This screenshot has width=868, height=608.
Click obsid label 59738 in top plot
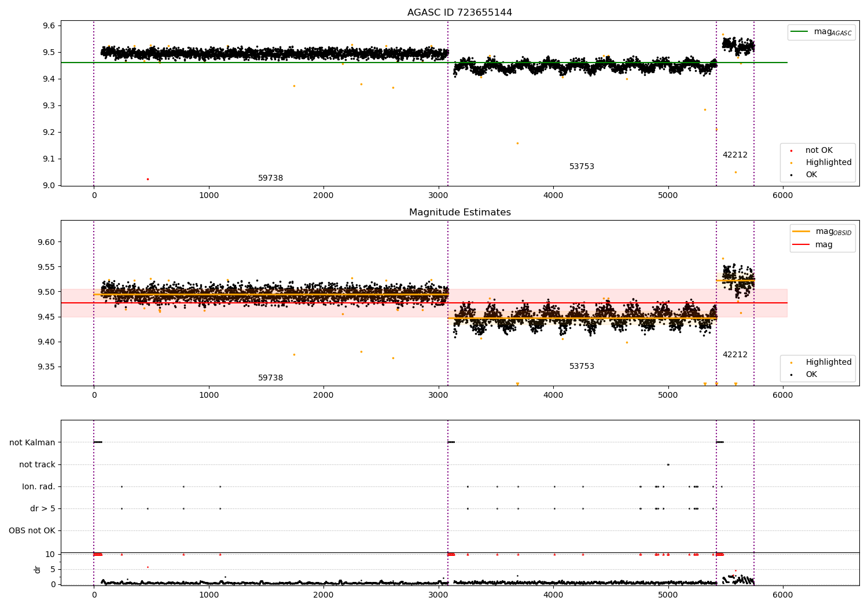270,178
